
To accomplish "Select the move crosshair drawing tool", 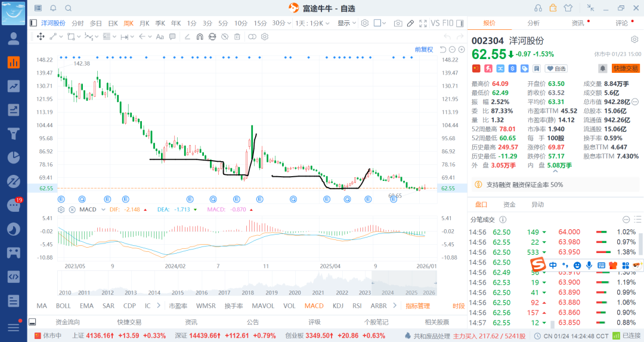I will click(x=41, y=36).
